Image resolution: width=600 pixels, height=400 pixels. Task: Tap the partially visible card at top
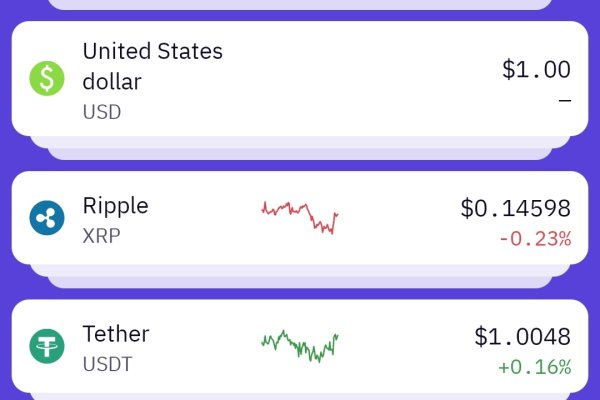click(300, 4)
